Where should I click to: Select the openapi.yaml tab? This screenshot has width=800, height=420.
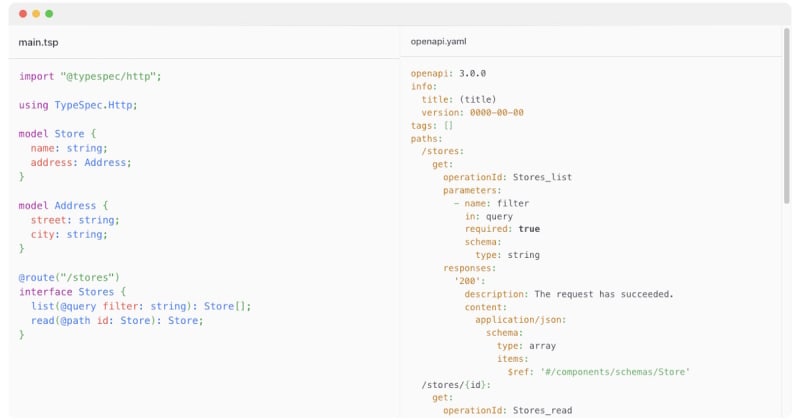coord(438,41)
